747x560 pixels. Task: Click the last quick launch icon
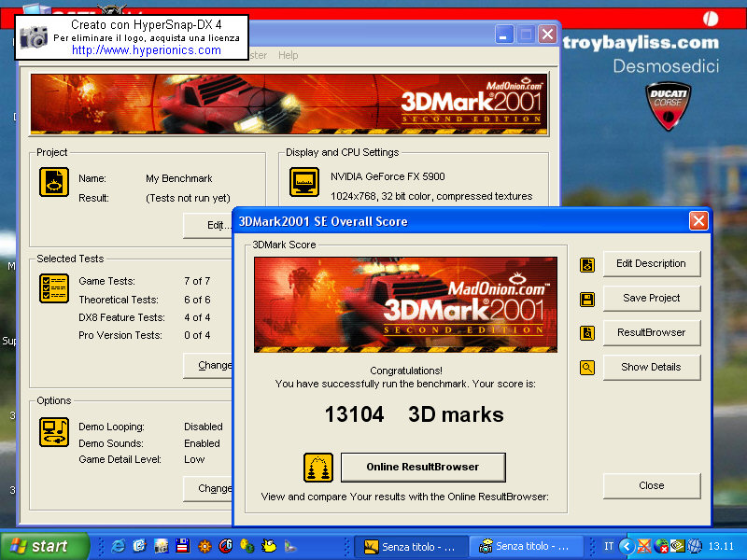(290, 546)
